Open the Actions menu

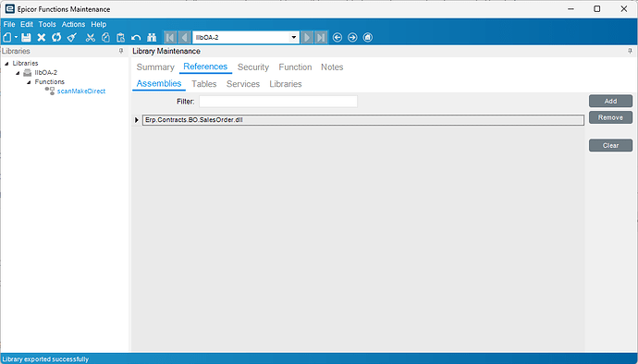73,24
